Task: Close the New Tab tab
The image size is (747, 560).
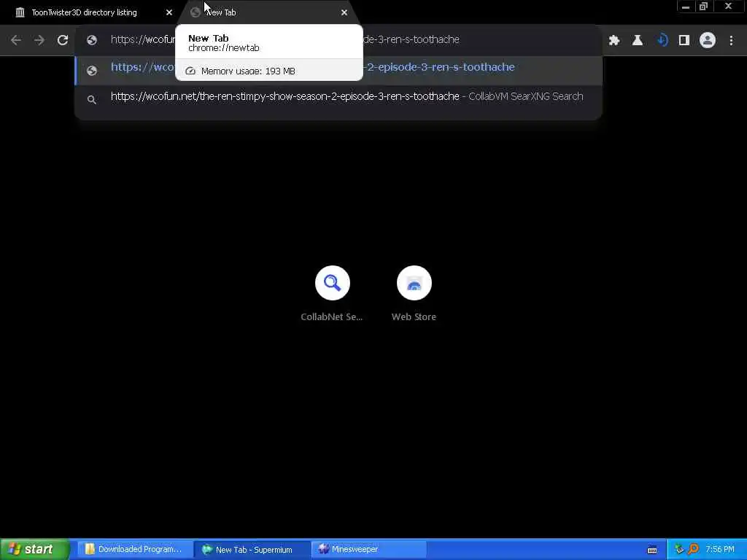Action: [x=344, y=12]
